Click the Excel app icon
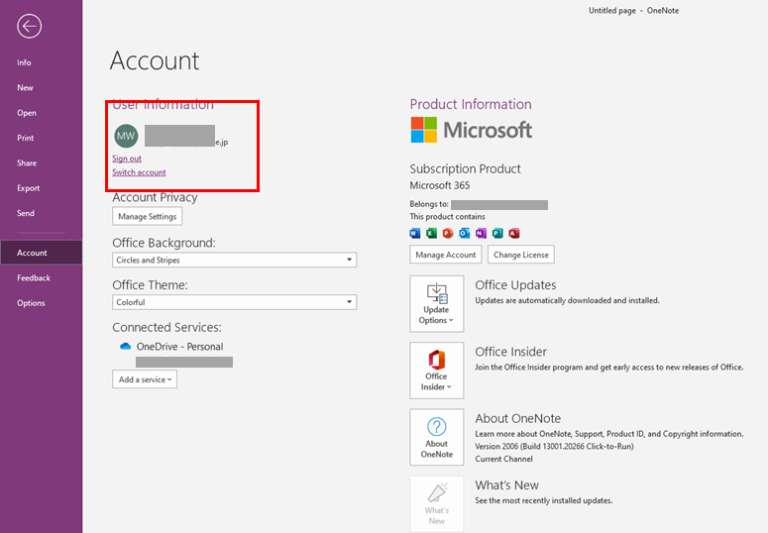This screenshot has width=768, height=533. pyautogui.click(x=432, y=233)
